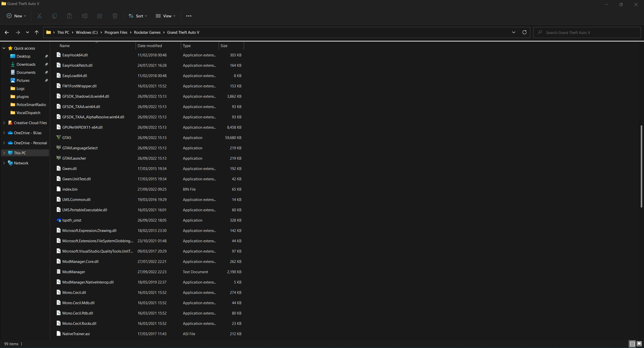
Task: Open the Sort menu
Action: tap(138, 16)
